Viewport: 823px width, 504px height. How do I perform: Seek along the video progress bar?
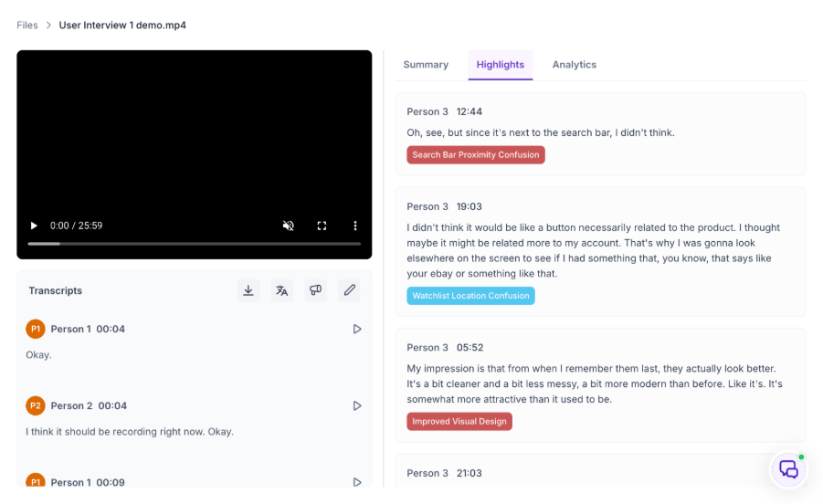[195, 244]
